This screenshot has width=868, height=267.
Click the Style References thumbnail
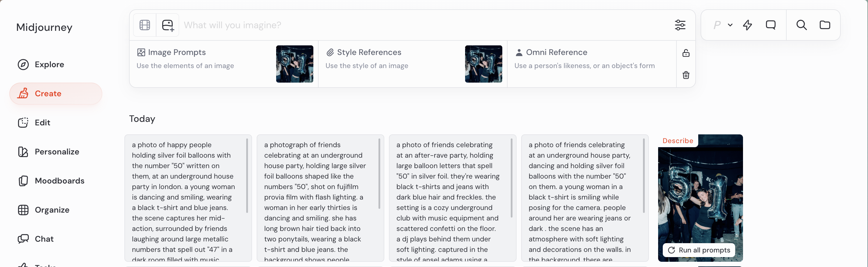[483, 64]
